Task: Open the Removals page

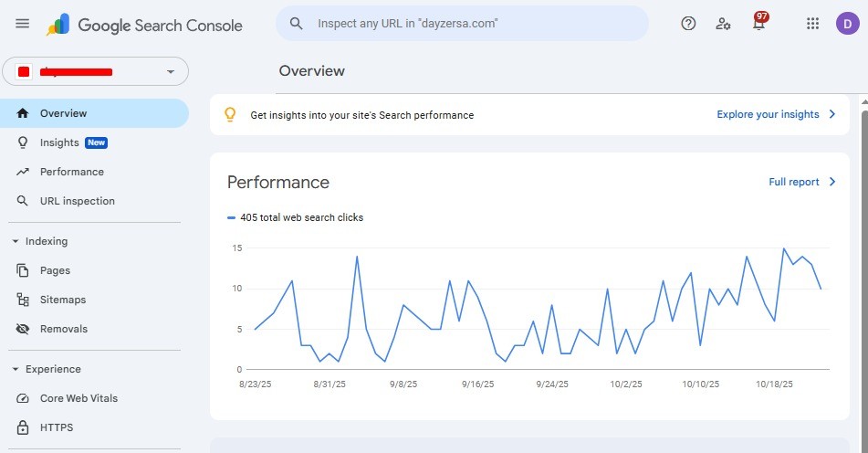Action: click(63, 329)
